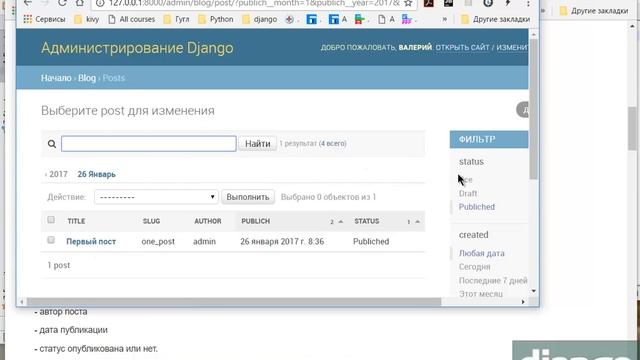Image resolution: width=640 pixels, height=360 pixels.
Task: Toggle STATUS column sort arrow
Action: click(x=418, y=222)
